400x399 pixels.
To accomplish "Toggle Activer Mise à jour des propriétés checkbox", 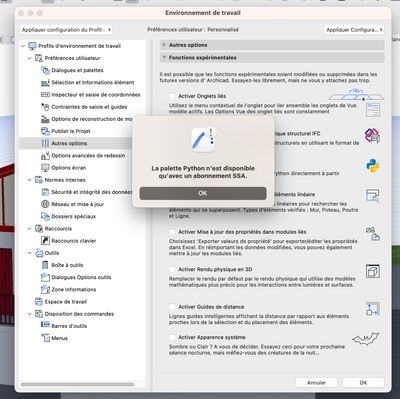I will click(x=172, y=232).
